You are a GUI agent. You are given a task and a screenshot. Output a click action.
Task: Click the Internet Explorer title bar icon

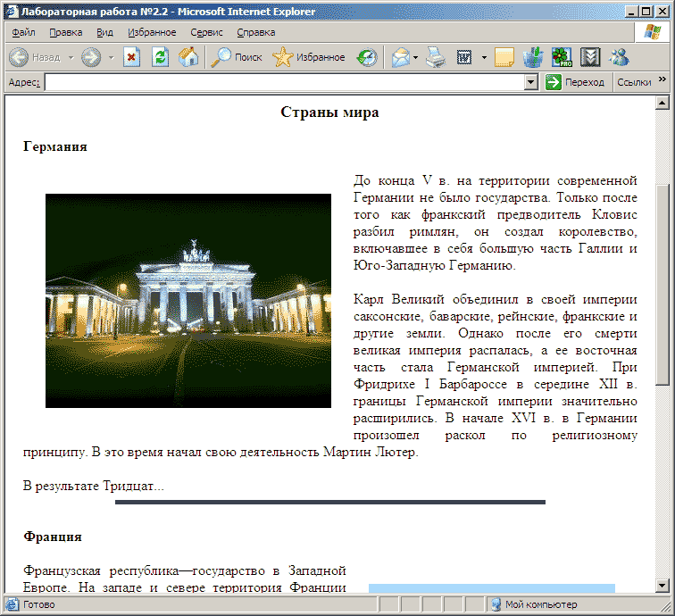[x=12, y=12]
